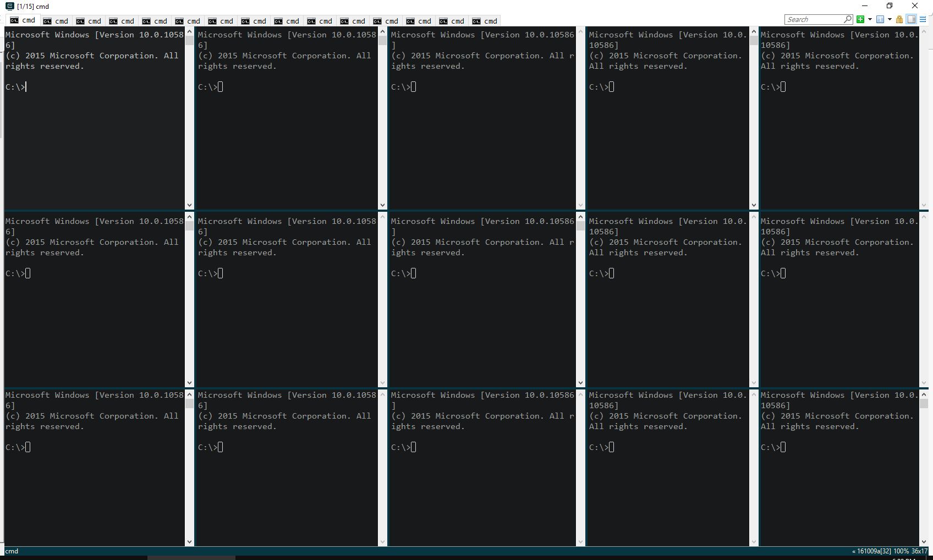Toggle the alternative scrollbar mode icon

point(912,19)
